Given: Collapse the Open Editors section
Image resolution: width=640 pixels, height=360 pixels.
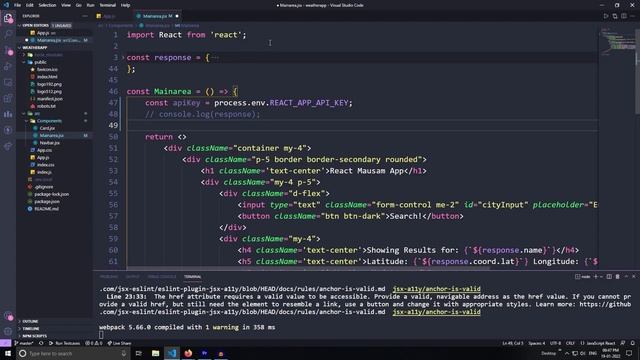Looking at the screenshot, I should coord(20,25).
